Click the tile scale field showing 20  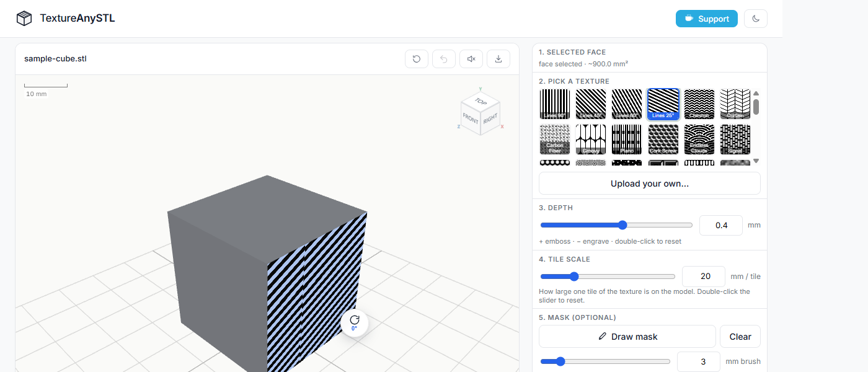(704, 277)
